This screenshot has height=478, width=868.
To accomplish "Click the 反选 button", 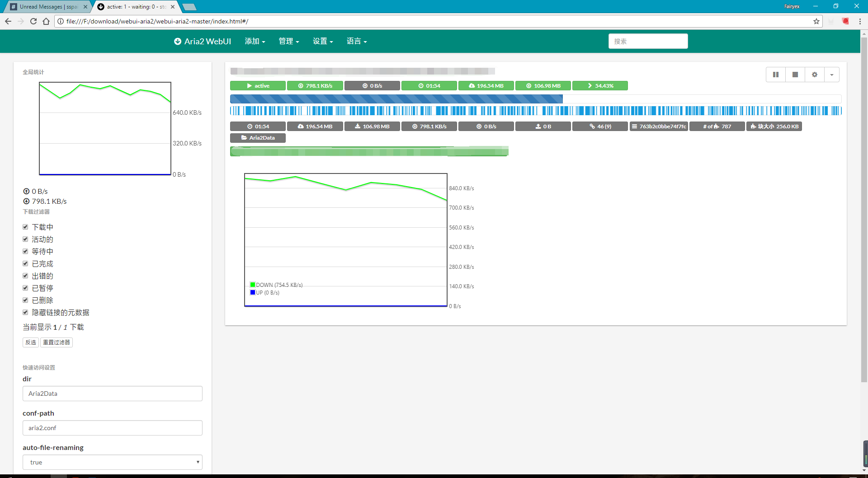I will 31,342.
